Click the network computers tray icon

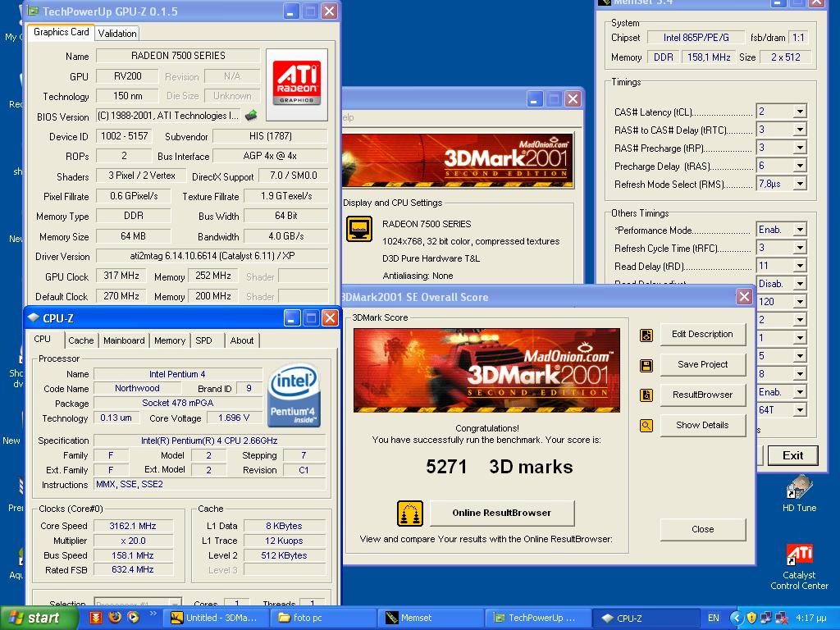(766, 618)
